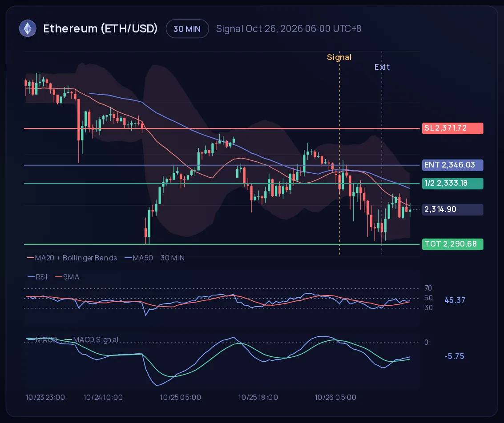
Task: Click the TGT 2,290.68 target label
Action: [x=452, y=244]
